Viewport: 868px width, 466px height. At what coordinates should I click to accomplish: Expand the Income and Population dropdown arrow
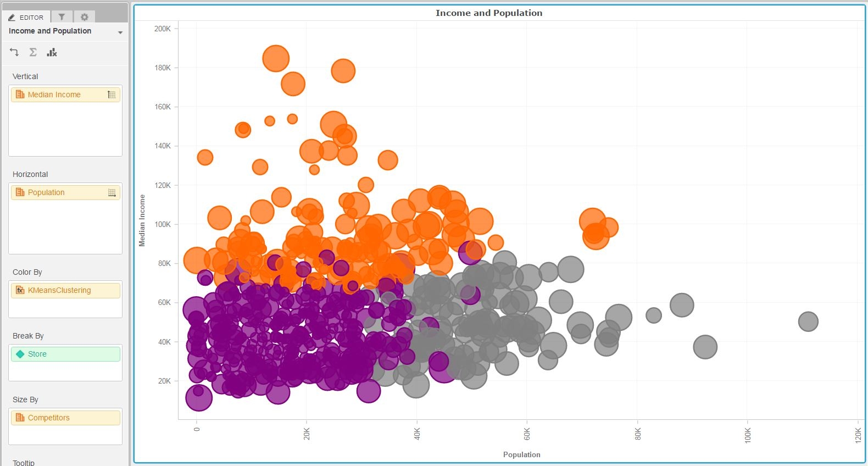[120, 32]
